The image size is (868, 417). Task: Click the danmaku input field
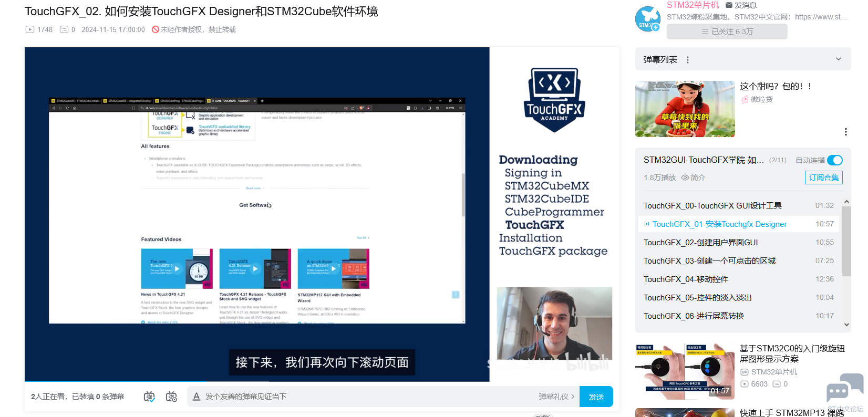(368, 397)
